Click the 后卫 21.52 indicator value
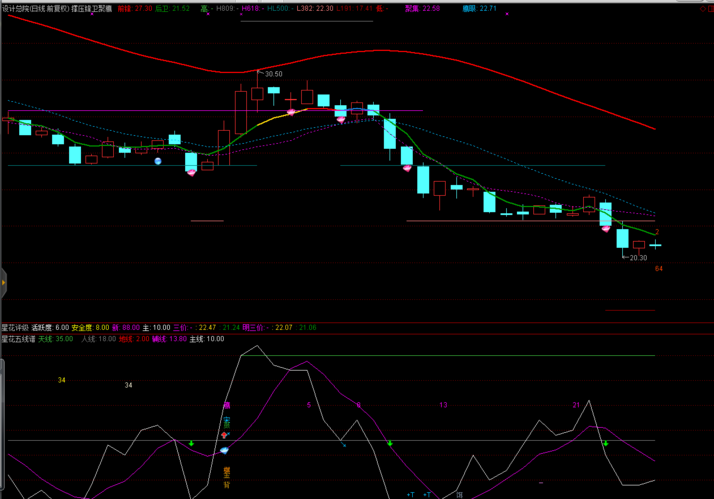Image resolution: width=714 pixels, height=499 pixels. tap(173, 9)
